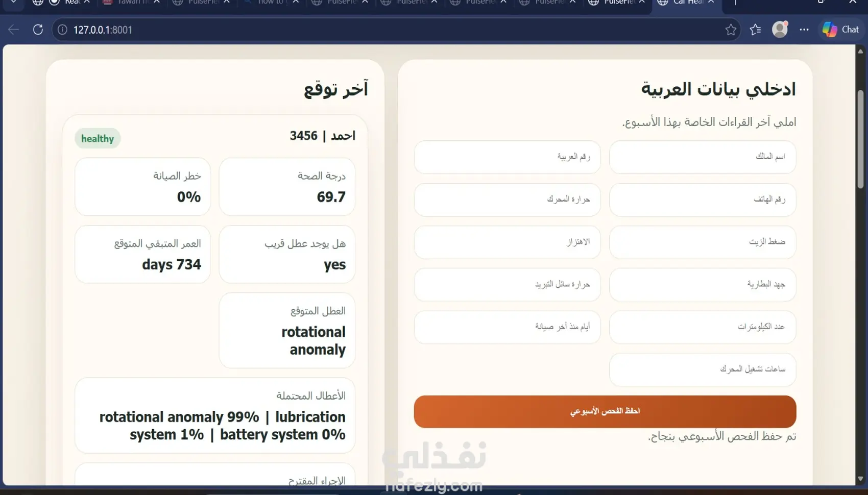
Task: Click the vertical scrollbar thumb
Action: 860,139
